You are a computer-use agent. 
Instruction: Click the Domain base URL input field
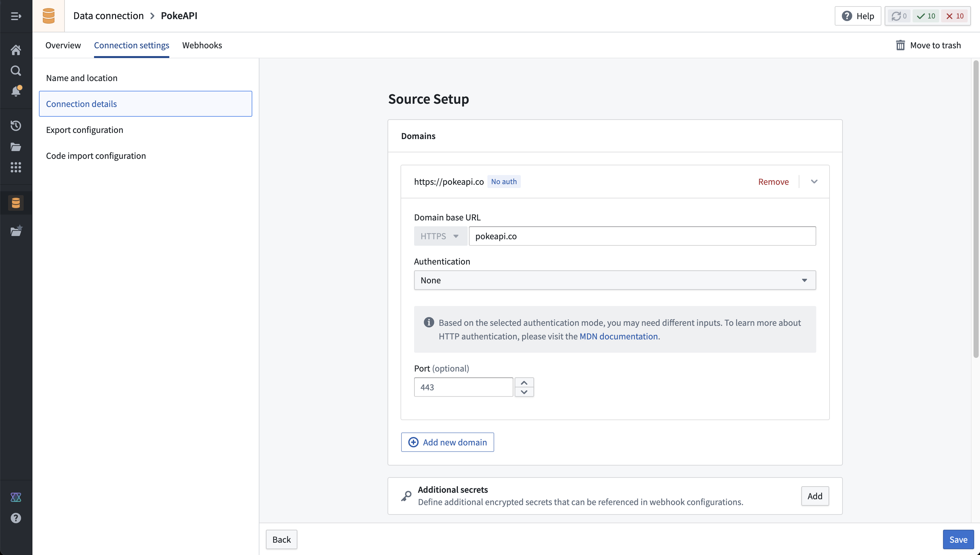642,236
